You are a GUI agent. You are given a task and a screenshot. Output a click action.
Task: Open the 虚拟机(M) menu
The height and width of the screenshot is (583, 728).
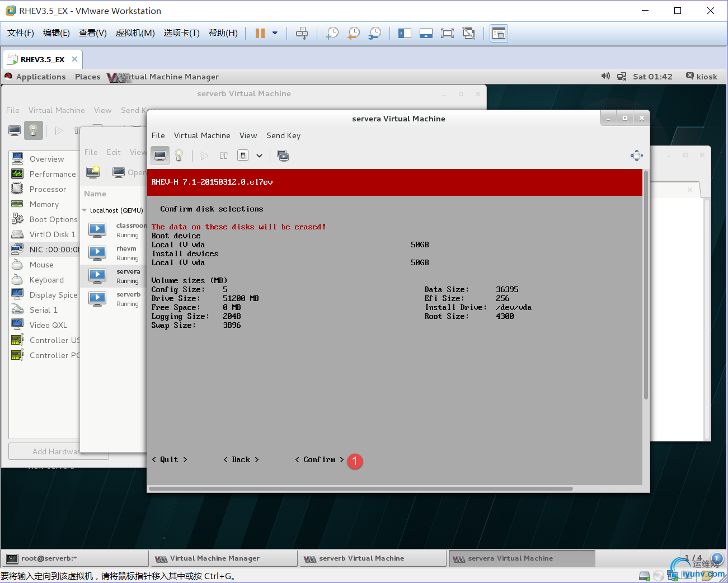(x=135, y=33)
